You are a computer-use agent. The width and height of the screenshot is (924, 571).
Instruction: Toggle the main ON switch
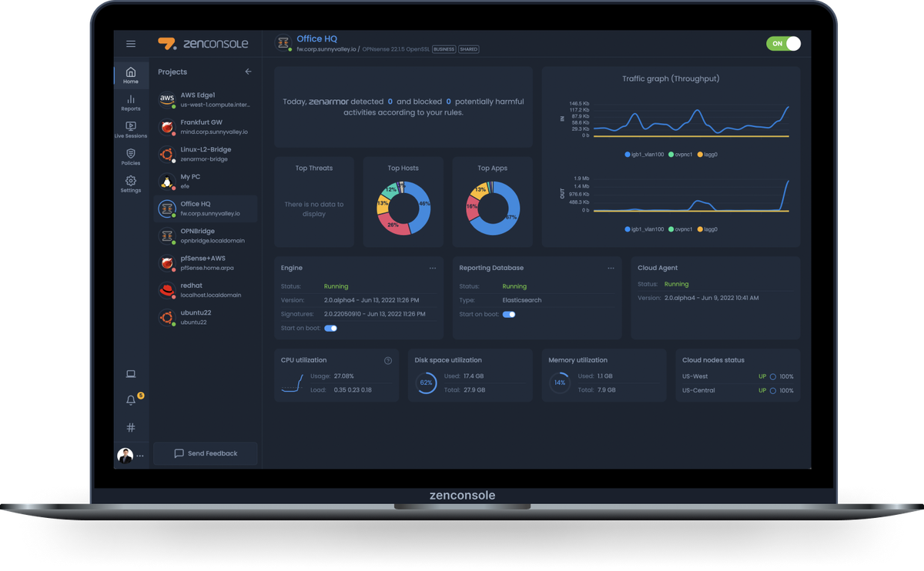point(783,44)
